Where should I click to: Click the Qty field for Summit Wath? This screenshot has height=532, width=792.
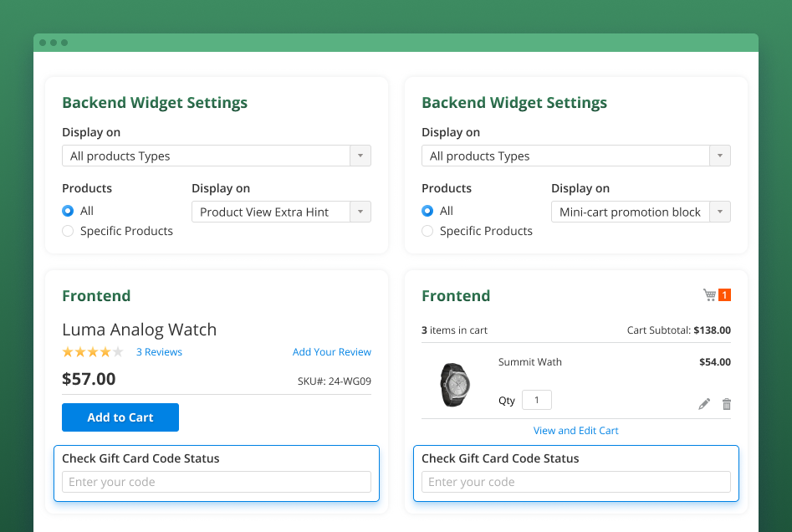[x=536, y=400]
